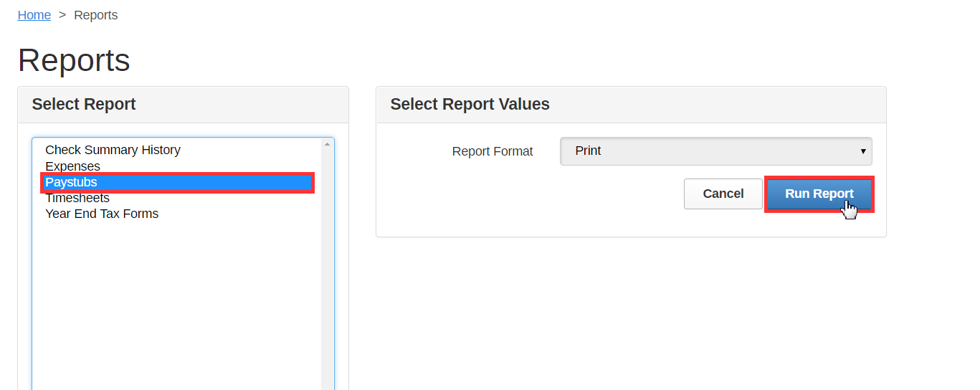Click the large Reports page heading
This screenshot has width=980, height=390.
point(74,60)
